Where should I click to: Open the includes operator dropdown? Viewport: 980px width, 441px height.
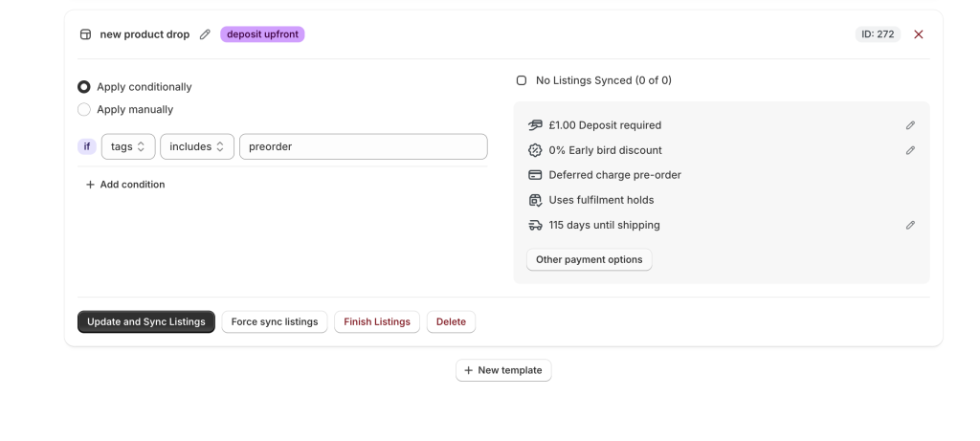tap(197, 146)
